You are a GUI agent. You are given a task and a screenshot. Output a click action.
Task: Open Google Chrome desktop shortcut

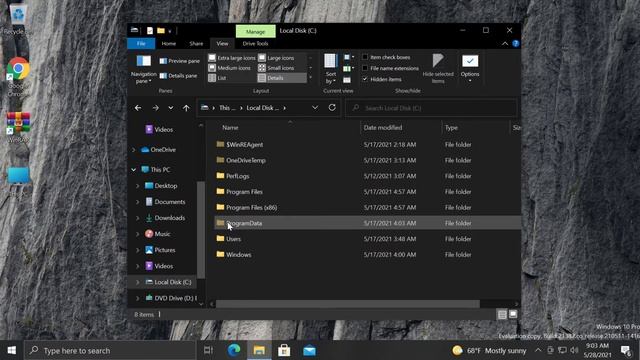tap(18, 76)
